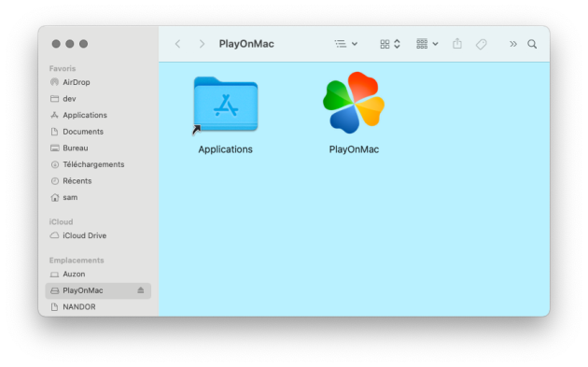Click the dev folder icon in sidebar

(55, 99)
